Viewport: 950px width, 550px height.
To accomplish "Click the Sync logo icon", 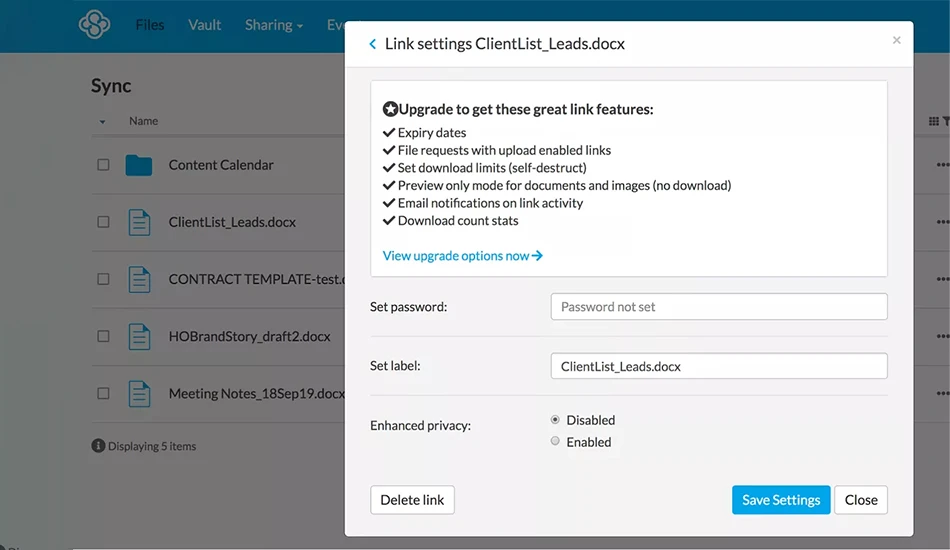I will click(95, 25).
